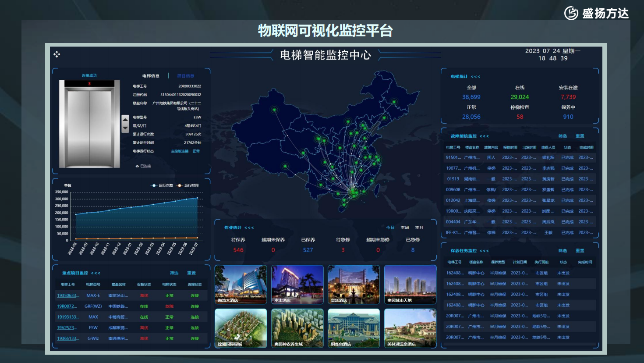Click 重置 in 保养任务监控 panel

coord(580,251)
